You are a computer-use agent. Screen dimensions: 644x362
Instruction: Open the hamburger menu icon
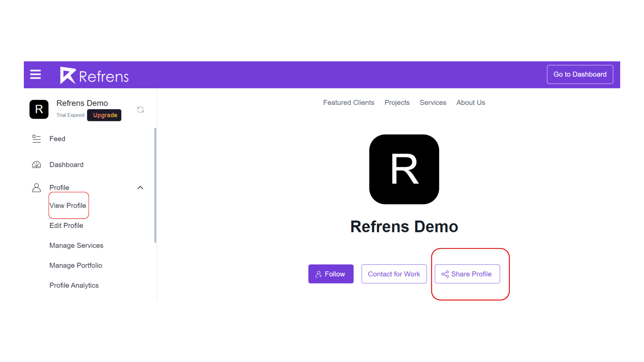coord(36,74)
